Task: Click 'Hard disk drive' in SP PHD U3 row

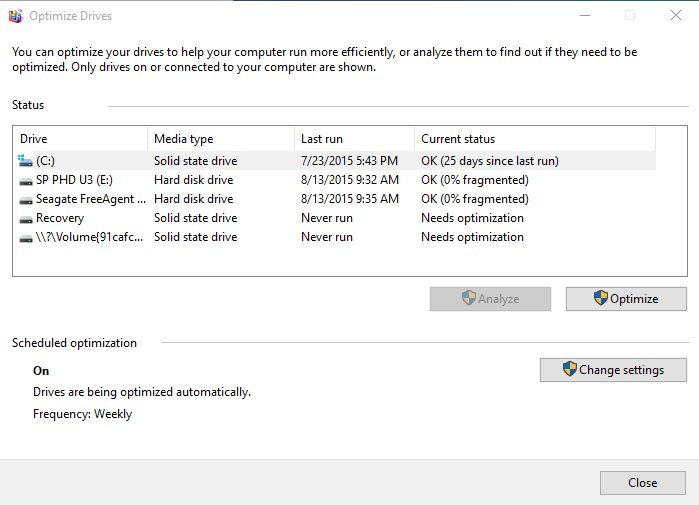Action: [x=193, y=180]
